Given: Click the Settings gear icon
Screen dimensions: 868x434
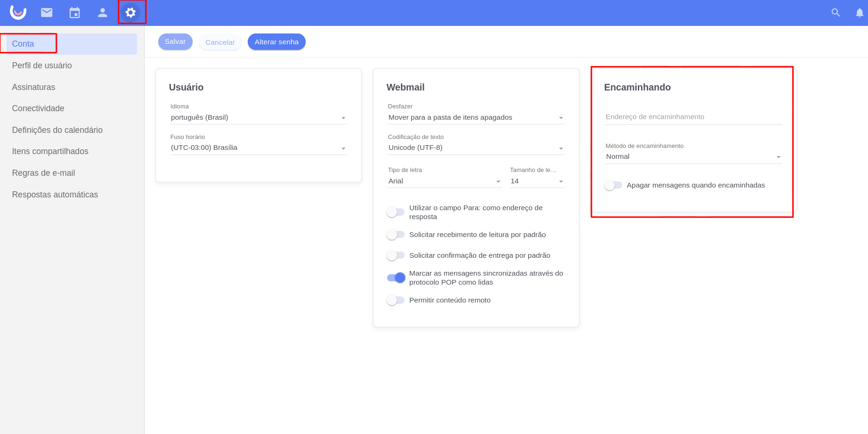Looking at the screenshot, I should (130, 13).
